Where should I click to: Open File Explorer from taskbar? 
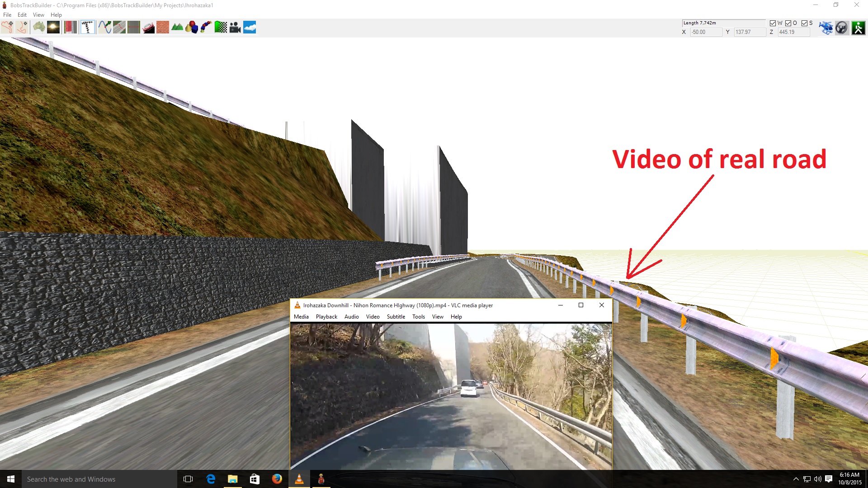coord(233,479)
